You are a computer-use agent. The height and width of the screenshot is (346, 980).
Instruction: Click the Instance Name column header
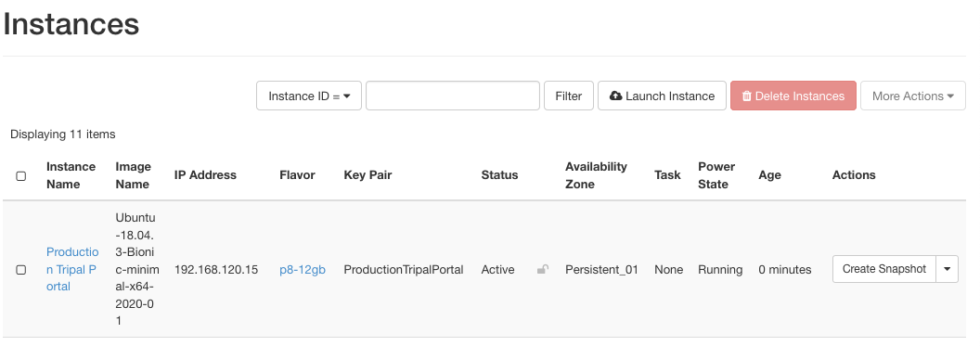tap(71, 175)
